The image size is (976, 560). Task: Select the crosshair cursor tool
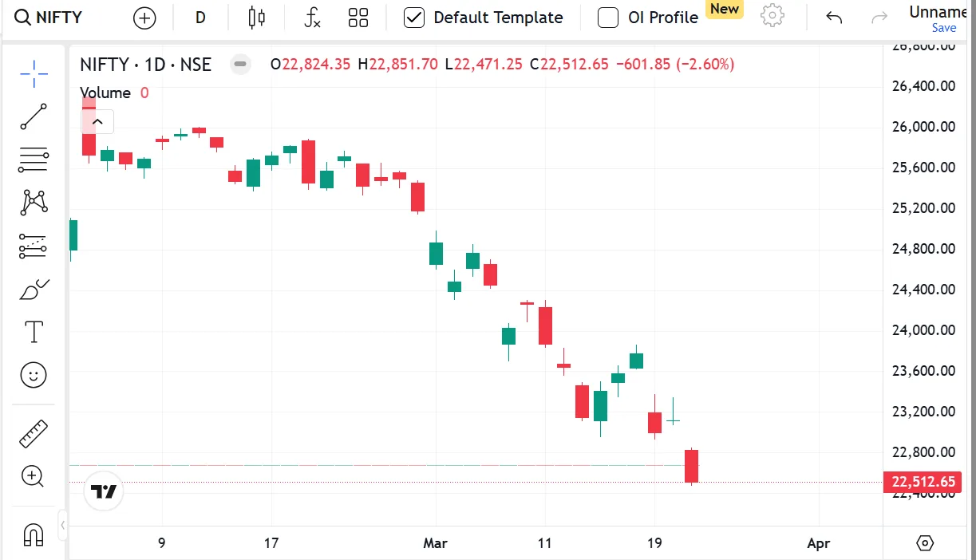pyautogui.click(x=33, y=73)
